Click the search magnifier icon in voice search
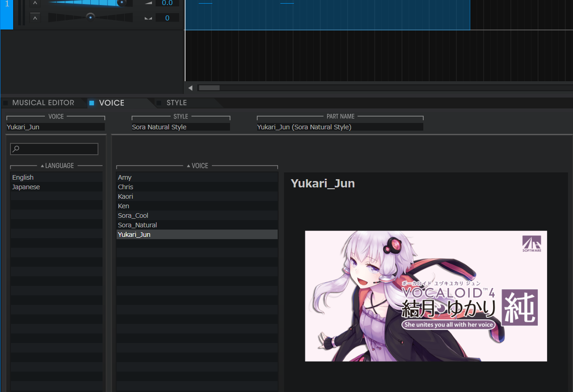 click(15, 149)
